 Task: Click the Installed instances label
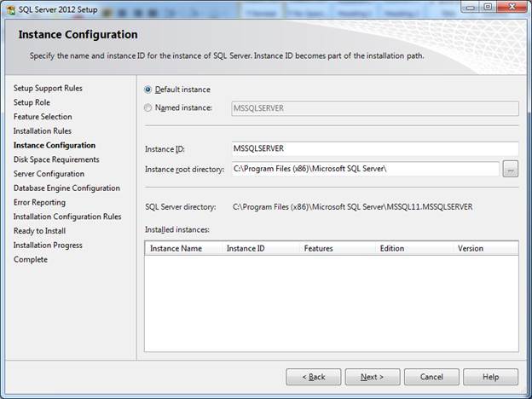pos(177,229)
